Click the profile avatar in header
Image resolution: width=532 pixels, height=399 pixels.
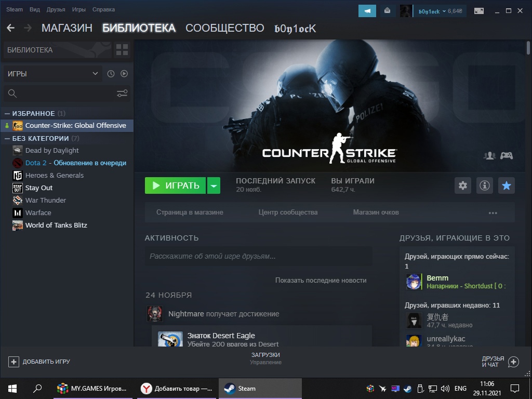[406, 11]
